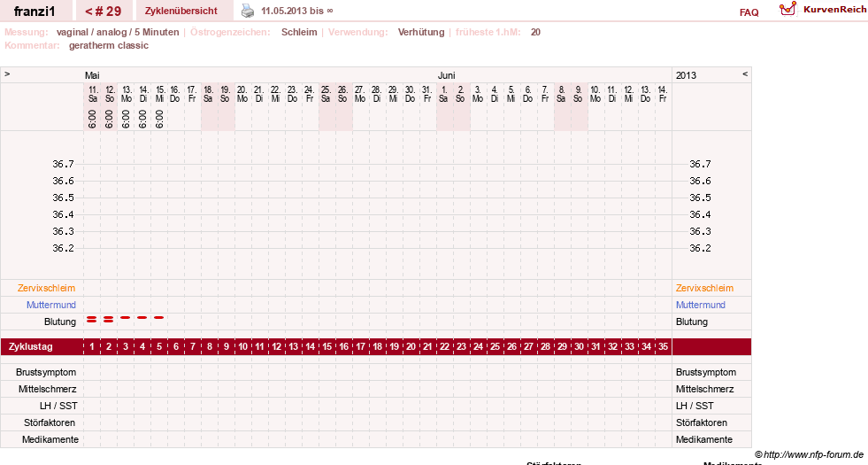
Task: Open the FAQ link
Action: tap(749, 12)
